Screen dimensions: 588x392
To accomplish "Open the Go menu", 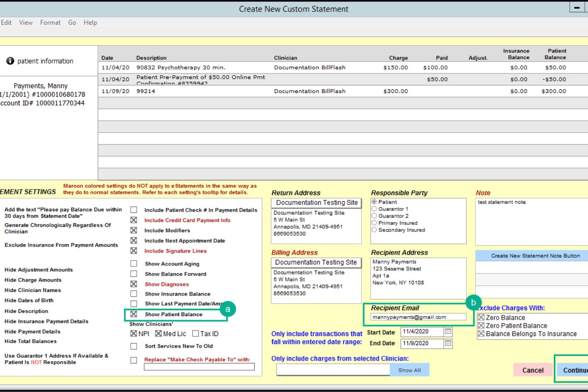I will click(x=72, y=23).
